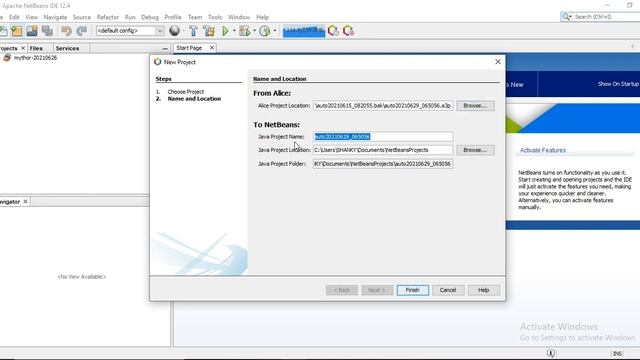Click the 'Choose Project' step text
Screen dimensions: 640x360
tap(186, 92)
